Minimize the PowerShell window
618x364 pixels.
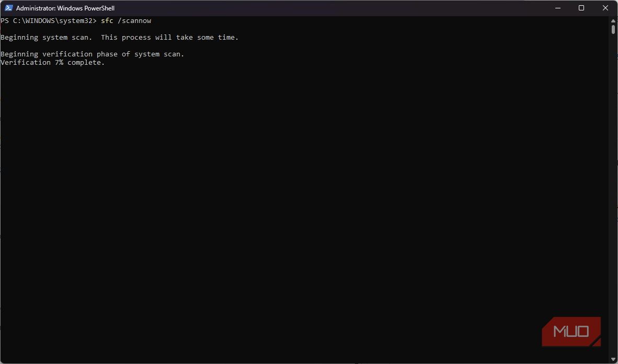(558, 8)
